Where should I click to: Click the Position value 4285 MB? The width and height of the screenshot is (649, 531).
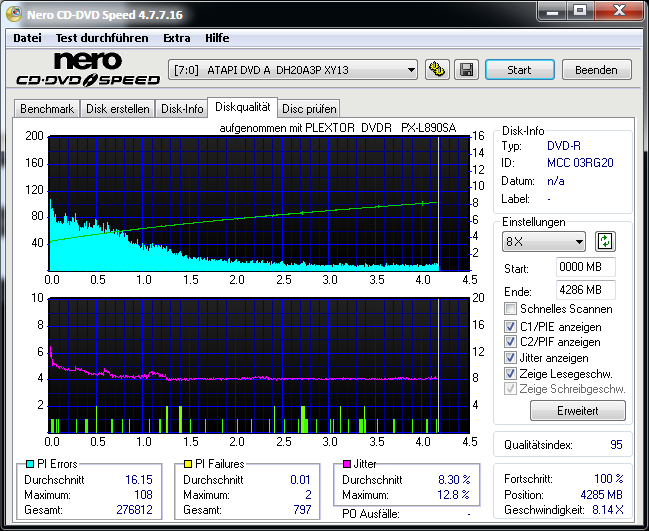(x=601, y=495)
